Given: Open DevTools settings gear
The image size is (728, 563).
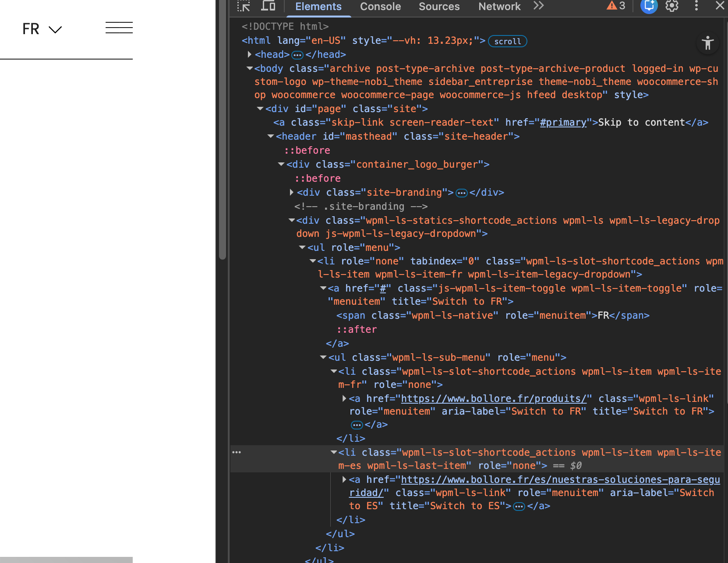Looking at the screenshot, I should 672,6.
